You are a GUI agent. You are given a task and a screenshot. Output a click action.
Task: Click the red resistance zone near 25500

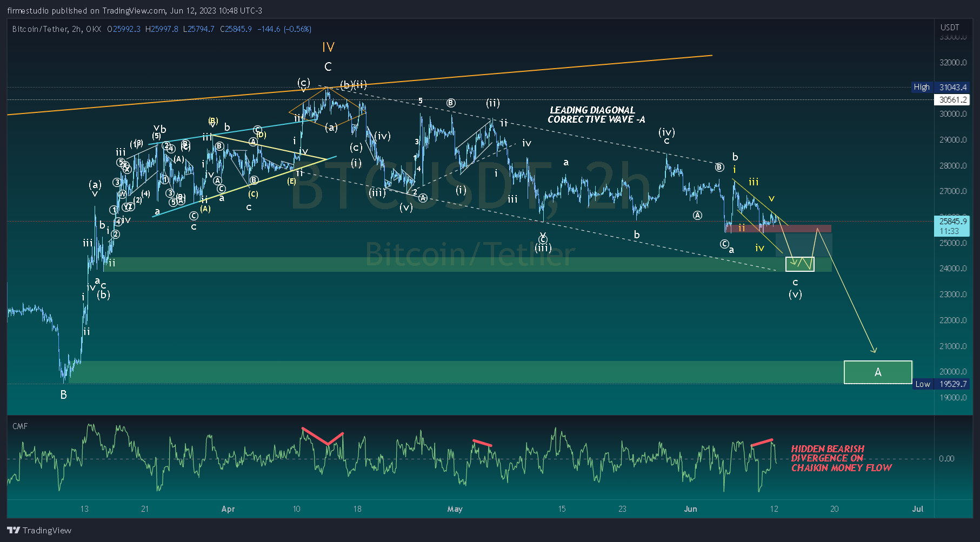(x=778, y=229)
